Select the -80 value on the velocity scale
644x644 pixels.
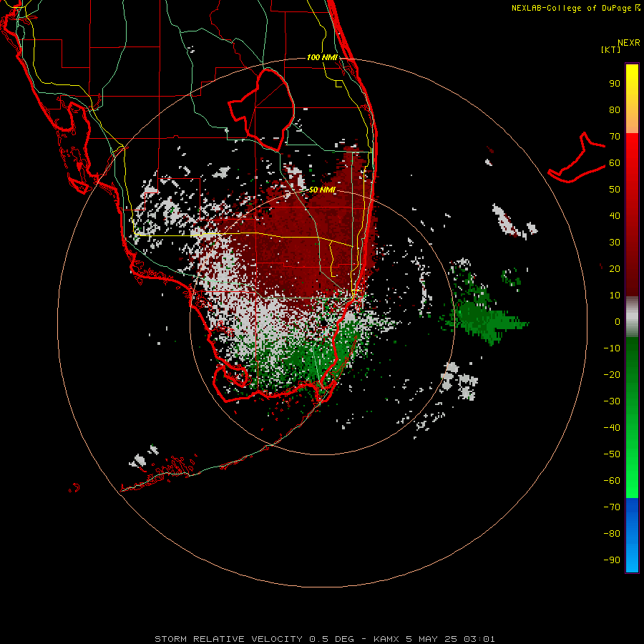pos(612,534)
